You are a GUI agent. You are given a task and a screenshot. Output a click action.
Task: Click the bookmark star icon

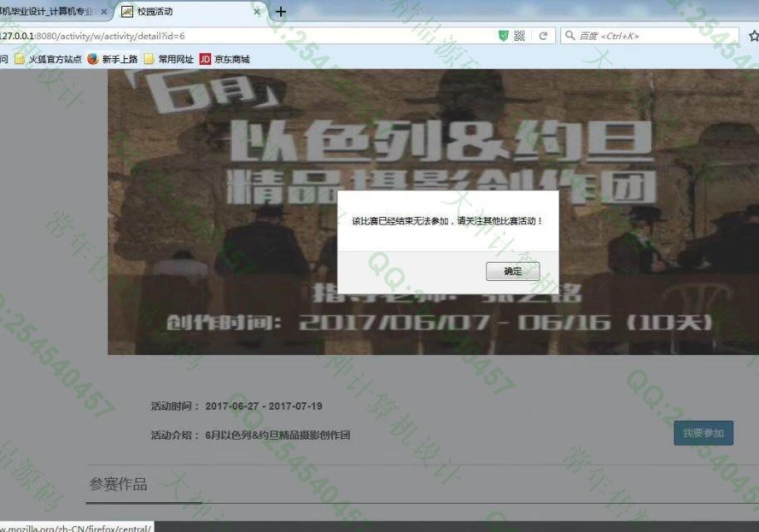coord(753,36)
